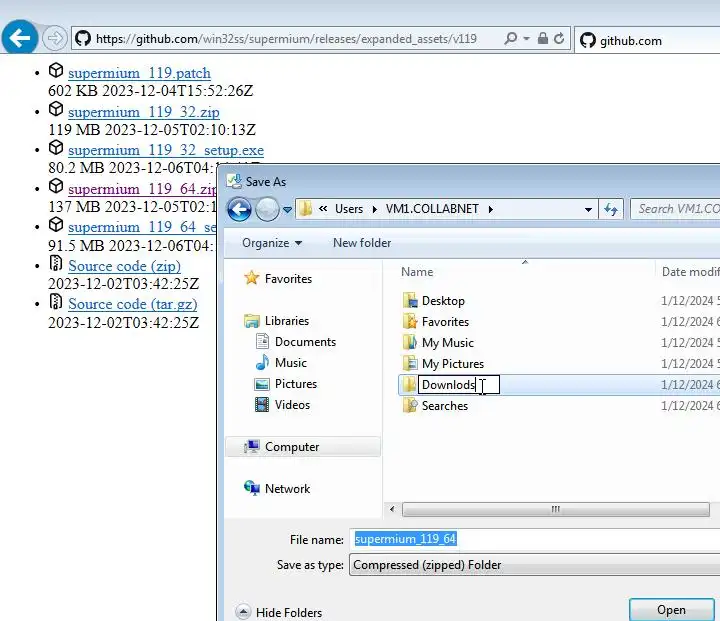The width and height of the screenshot is (720, 621).
Task: Click the package icon beside supermium_119_64.zip
Action: pos(56,186)
